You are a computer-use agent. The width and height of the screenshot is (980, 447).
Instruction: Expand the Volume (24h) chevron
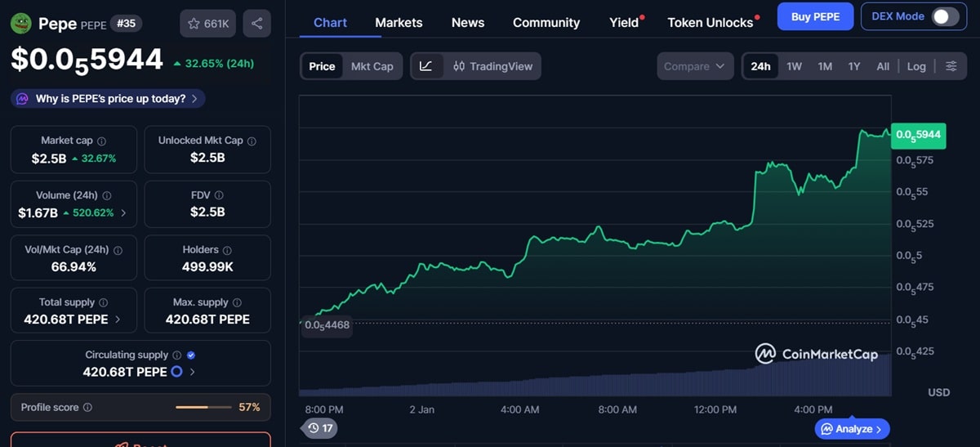click(123, 212)
